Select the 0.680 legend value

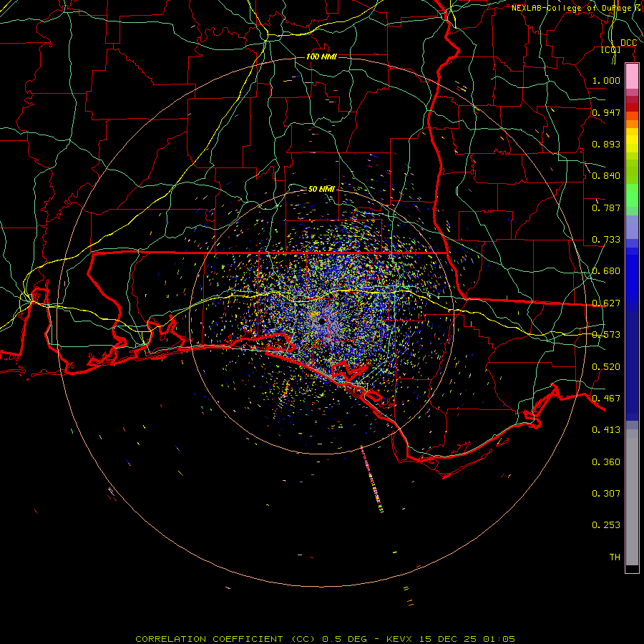(606, 271)
